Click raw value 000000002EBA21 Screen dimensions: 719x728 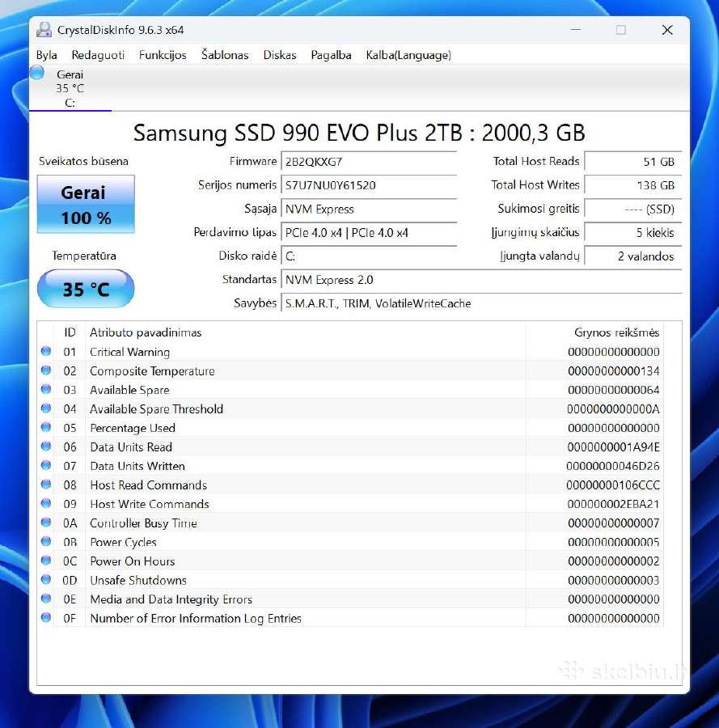click(613, 504)
